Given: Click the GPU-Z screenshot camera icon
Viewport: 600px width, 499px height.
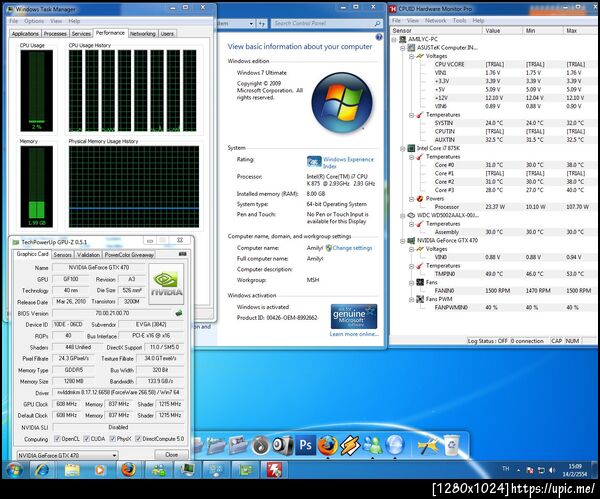Looking at the screenshot, I should coord(183,254).
